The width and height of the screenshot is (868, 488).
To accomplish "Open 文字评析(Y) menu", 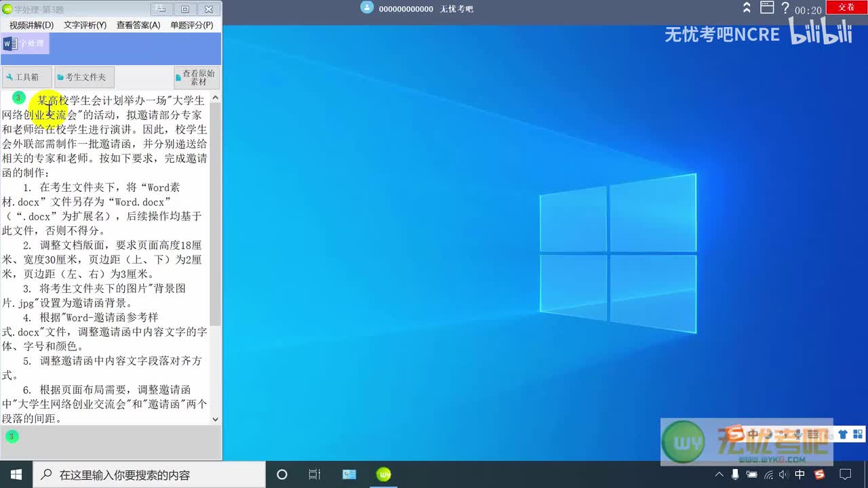I will coord(85,25).
